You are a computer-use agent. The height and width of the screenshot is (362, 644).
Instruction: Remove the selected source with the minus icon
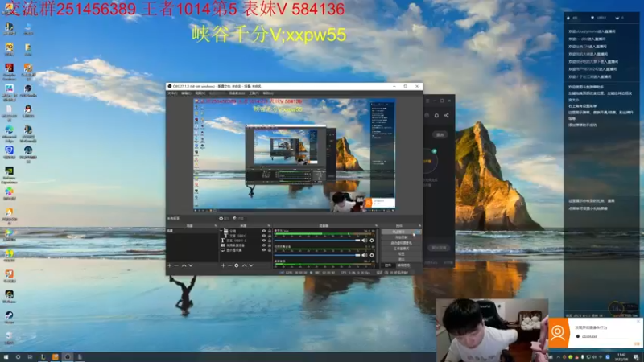(229, 265)
